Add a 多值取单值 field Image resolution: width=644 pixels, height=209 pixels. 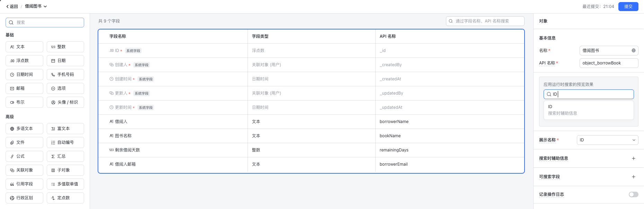65,184
